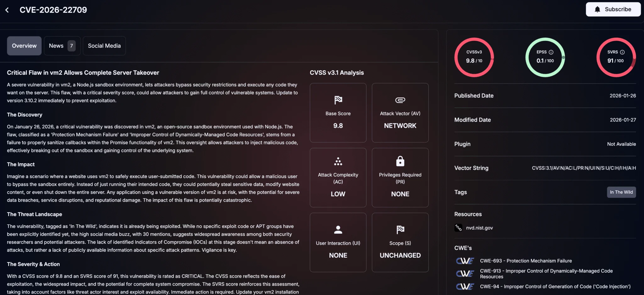Click the UNCHANGED scope value
644x295 pixels.
coord(400,255)
